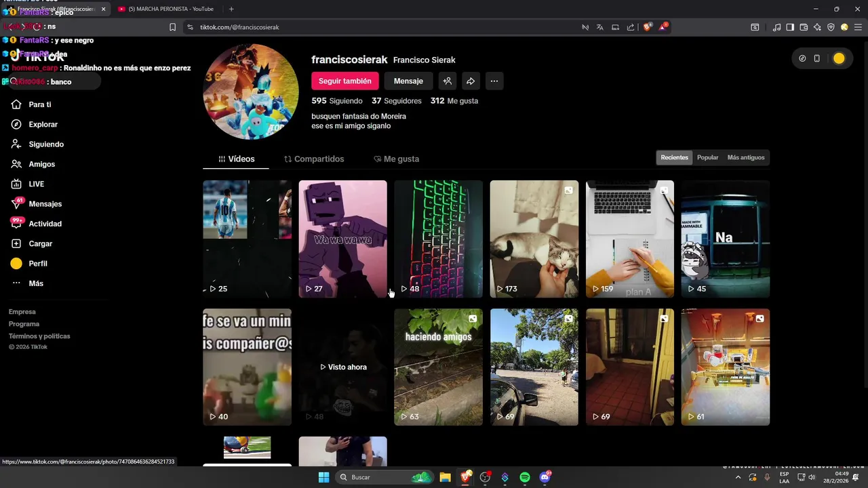Open the cat photo post with 173 views

534,239
